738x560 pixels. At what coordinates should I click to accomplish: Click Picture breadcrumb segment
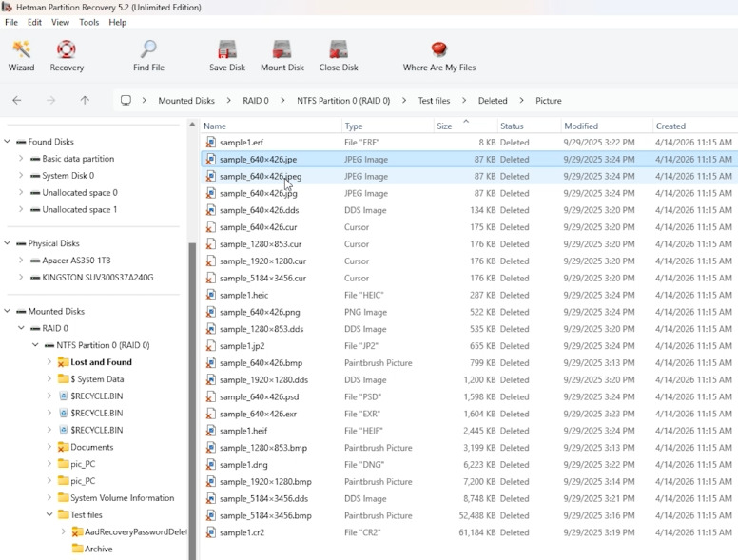[x=549, y=100]
